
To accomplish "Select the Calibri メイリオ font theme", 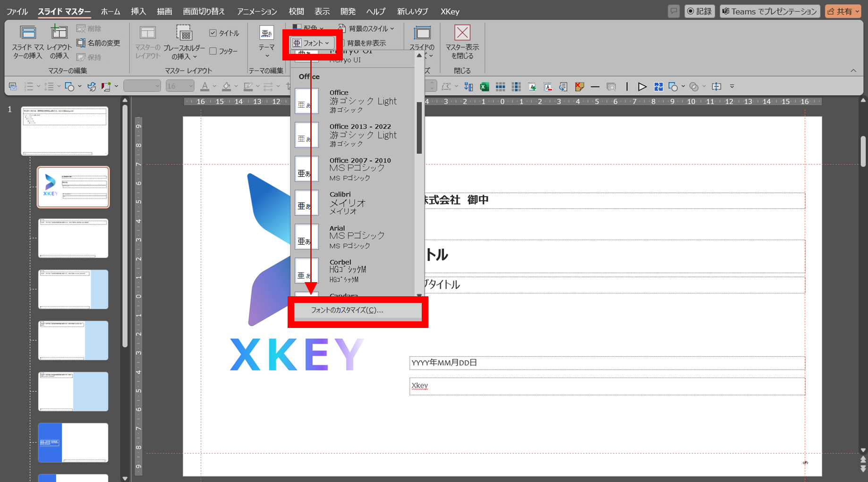I will pos(353,203).
